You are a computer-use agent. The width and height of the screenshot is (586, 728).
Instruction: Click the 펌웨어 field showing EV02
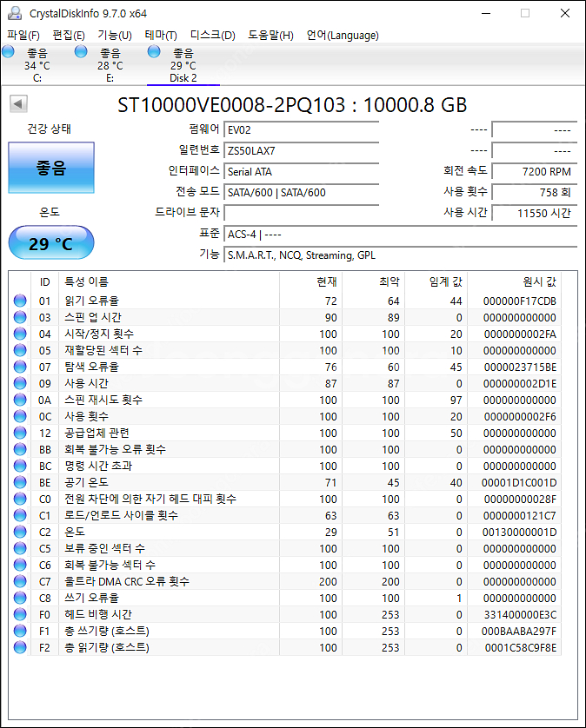click(x=301, y=129)
